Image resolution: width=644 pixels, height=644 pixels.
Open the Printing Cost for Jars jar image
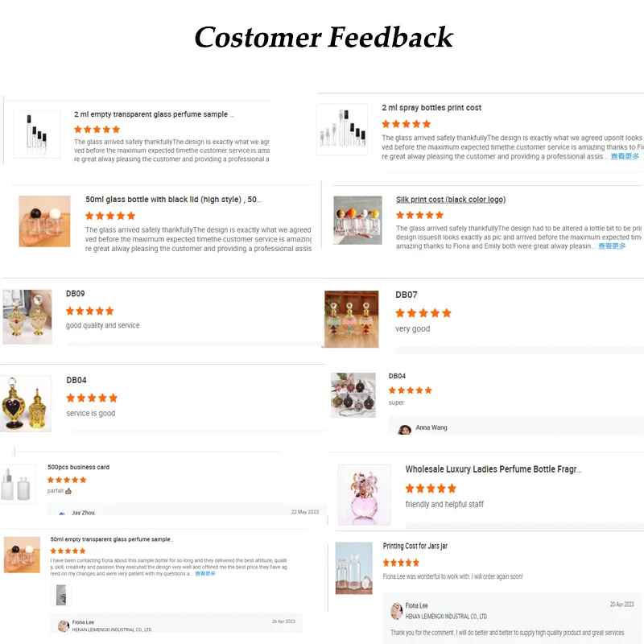coord(353,568)
